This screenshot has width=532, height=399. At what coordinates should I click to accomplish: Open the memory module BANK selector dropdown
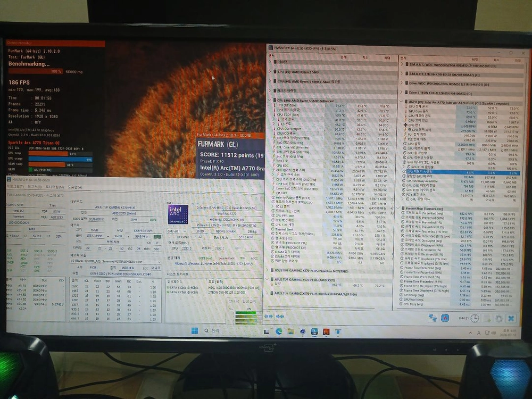point(115,262)
